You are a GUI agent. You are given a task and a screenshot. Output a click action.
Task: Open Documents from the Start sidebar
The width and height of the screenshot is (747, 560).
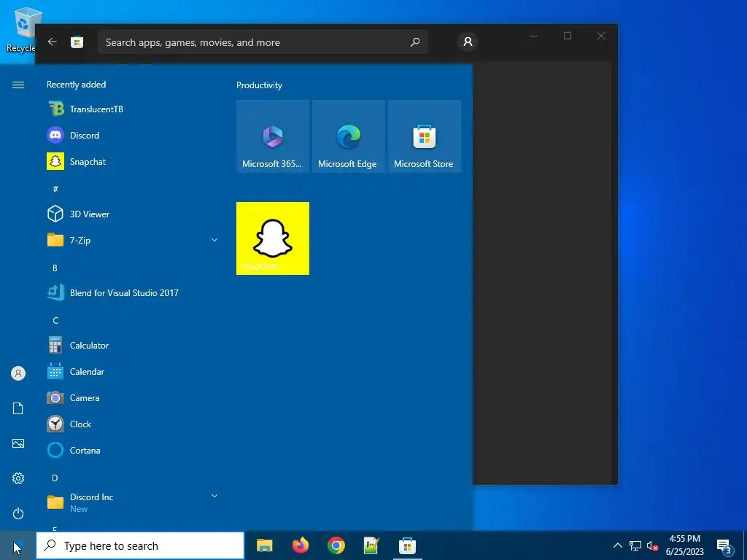[18, 408]
